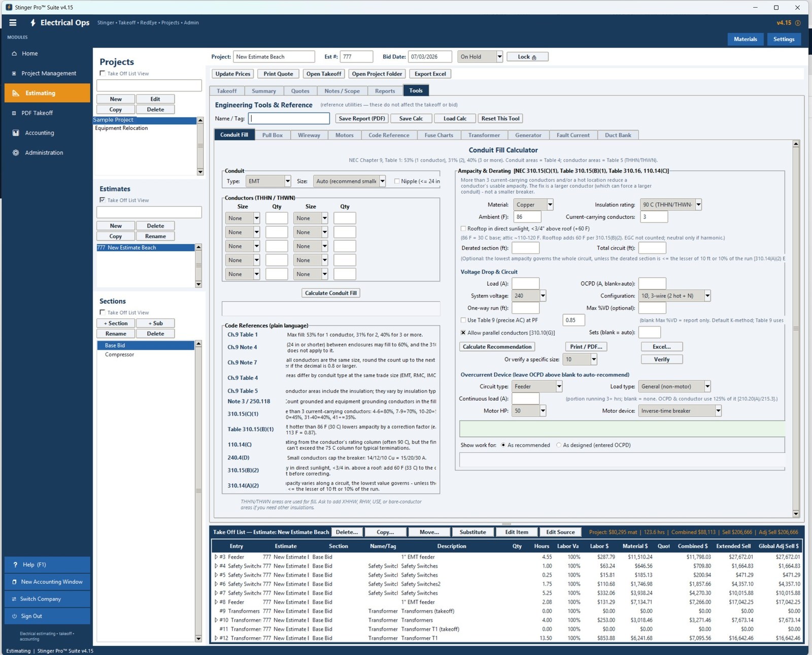Click the Accounting module icon
This screenshot has width=812, height=655.
tap(16, 133)
